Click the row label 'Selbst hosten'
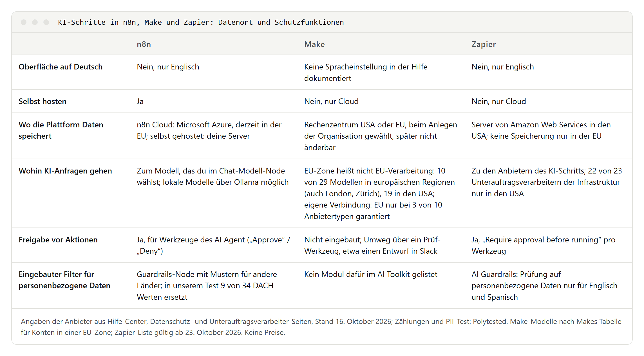The height and width of the screenshot is (356, 644). click(43, 101)
